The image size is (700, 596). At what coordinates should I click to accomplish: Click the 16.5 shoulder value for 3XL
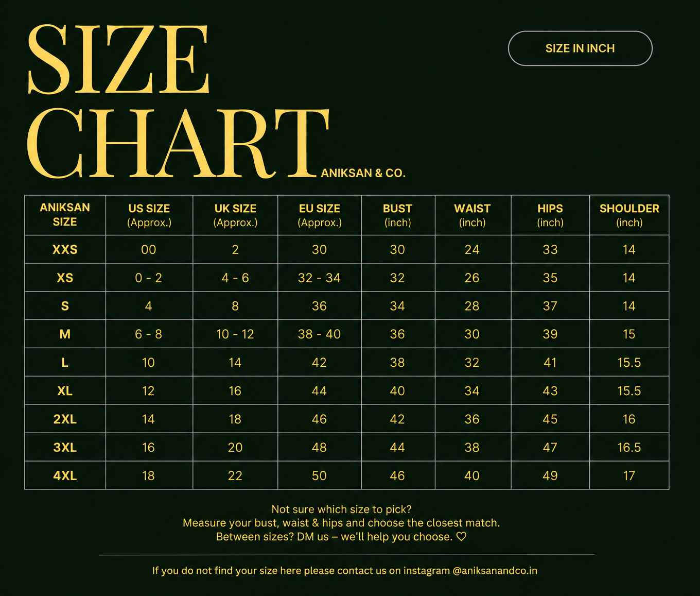coord(629,448)
